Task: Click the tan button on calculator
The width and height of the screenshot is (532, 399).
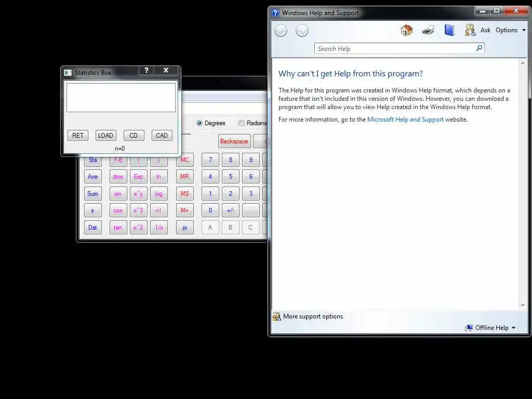Action: point(118,228)
